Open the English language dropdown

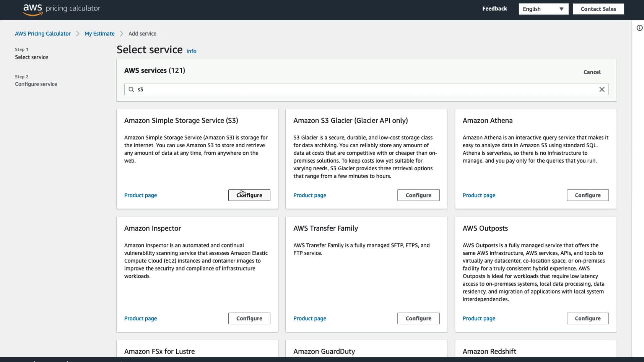click(x=543, y=9)
